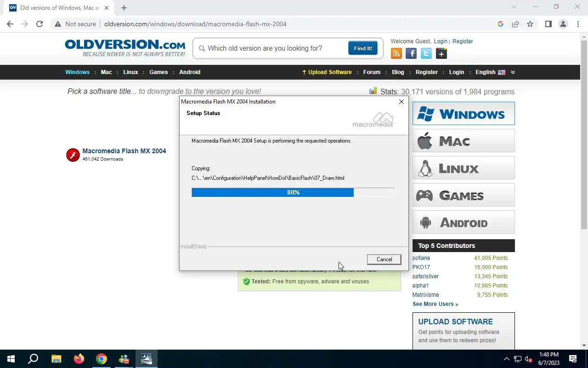
Task: Click Login in the black nav bar
Action: coord(456,72)
